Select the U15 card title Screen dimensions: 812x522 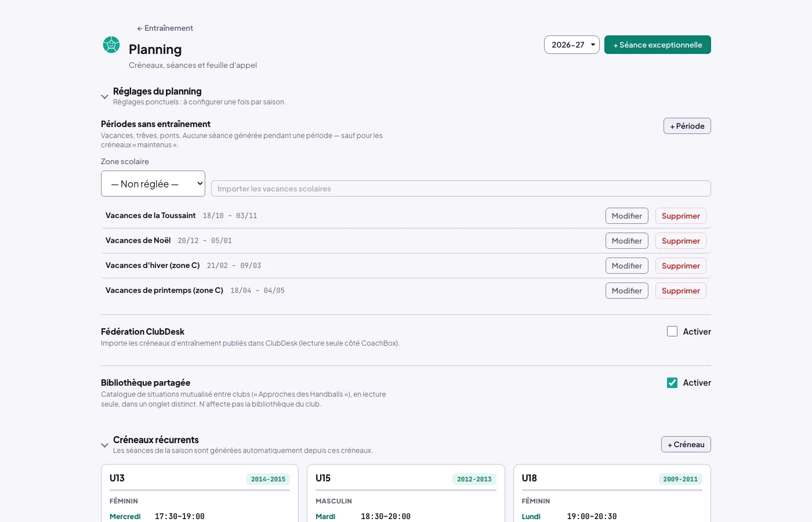323,478
